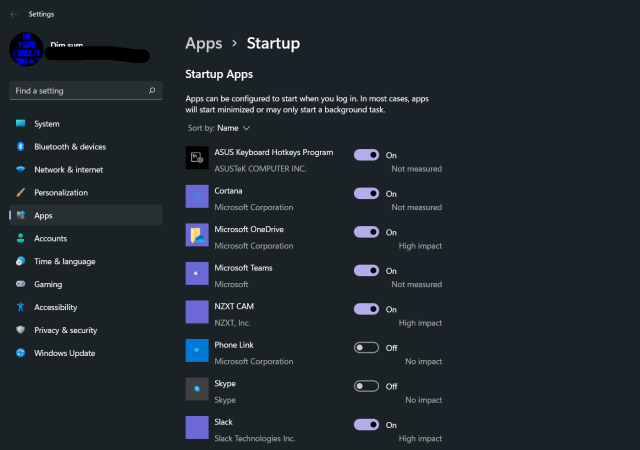Click the Windows Update sync icon
Screen dimensions: 640x450
tap(20, 353)
